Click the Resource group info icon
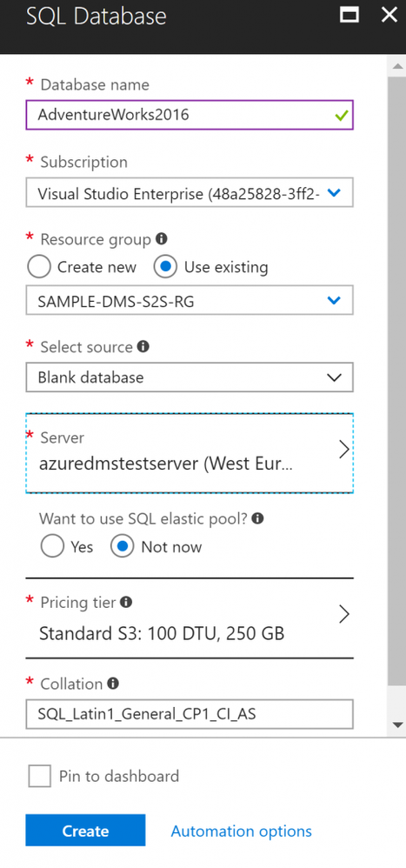 click(162, 239)
